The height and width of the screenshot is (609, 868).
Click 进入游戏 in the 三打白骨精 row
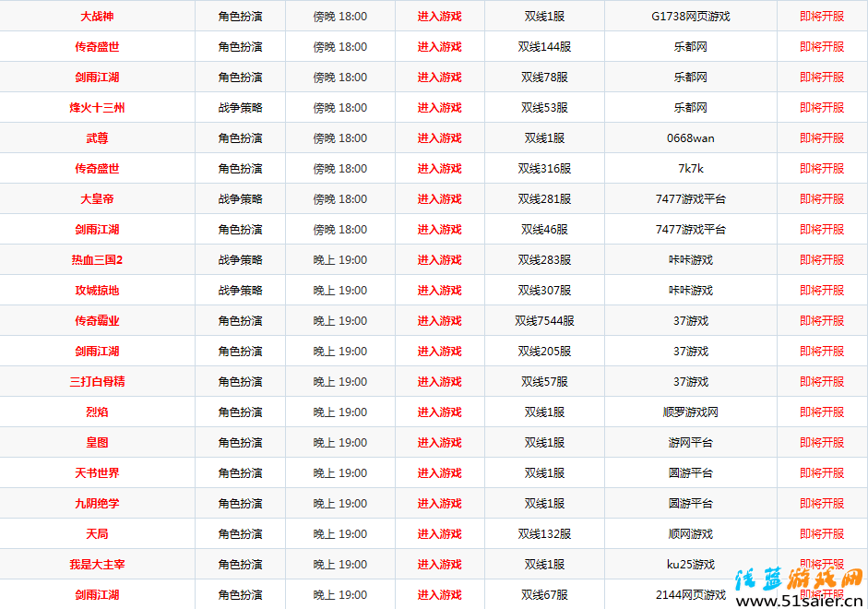click(x=440, y=382)
